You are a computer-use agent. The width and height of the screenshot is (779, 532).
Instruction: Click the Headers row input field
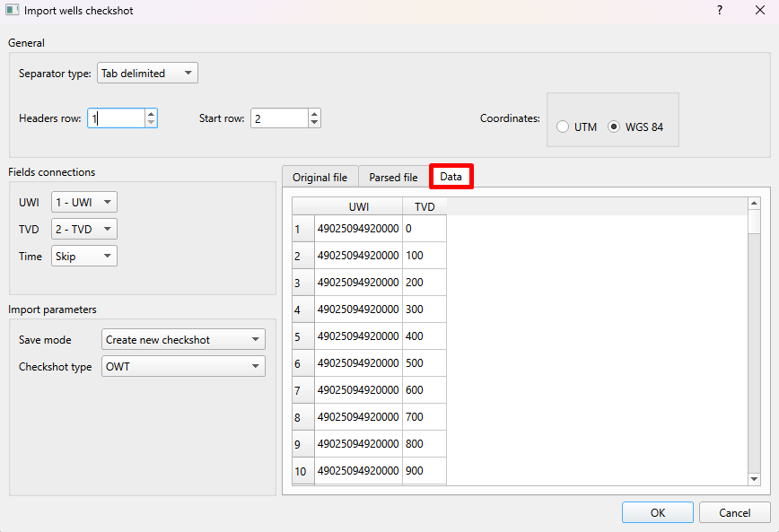(117, 118)
